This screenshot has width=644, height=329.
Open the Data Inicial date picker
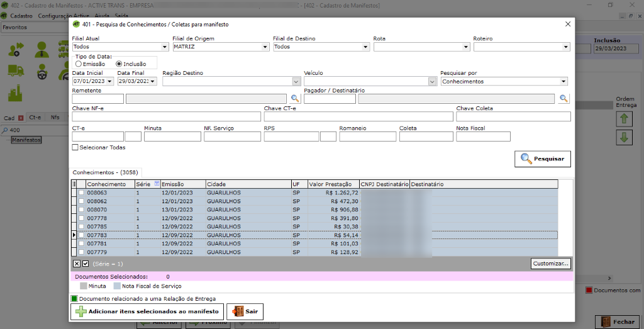(x=111, y=81)
